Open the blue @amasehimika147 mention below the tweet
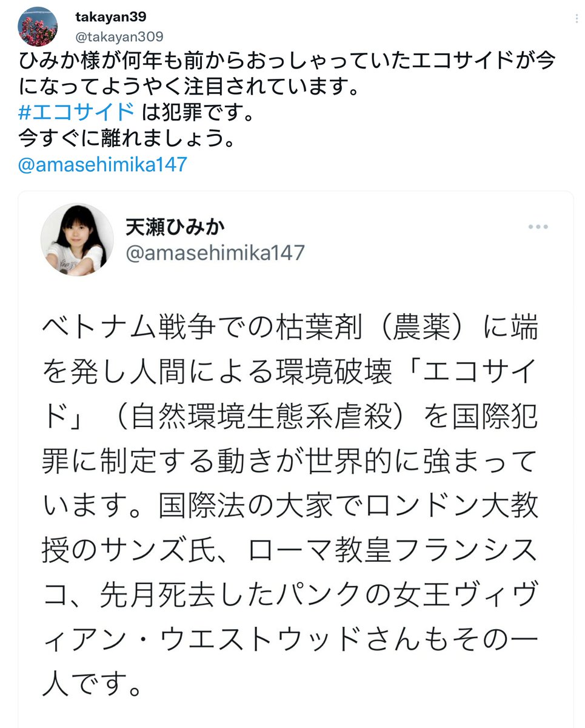This screenshot has width=585, height=728. pyautogui.click(x=102, y=164)
